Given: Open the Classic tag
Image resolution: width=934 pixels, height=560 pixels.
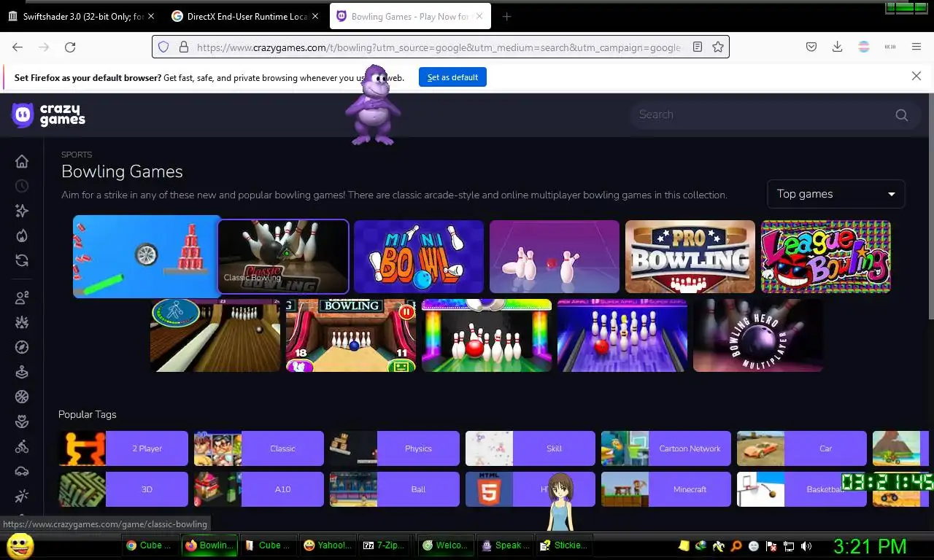Looking at the screenshot, I should [x=259, y=448].
